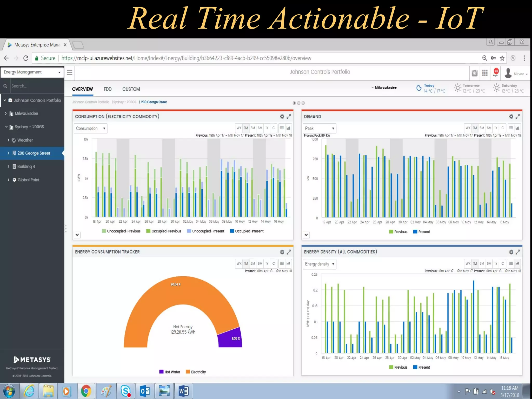Viewport: 532px width, 399px height.
Task: Open Chrome's three-dot menu
Action: point(524,58)
